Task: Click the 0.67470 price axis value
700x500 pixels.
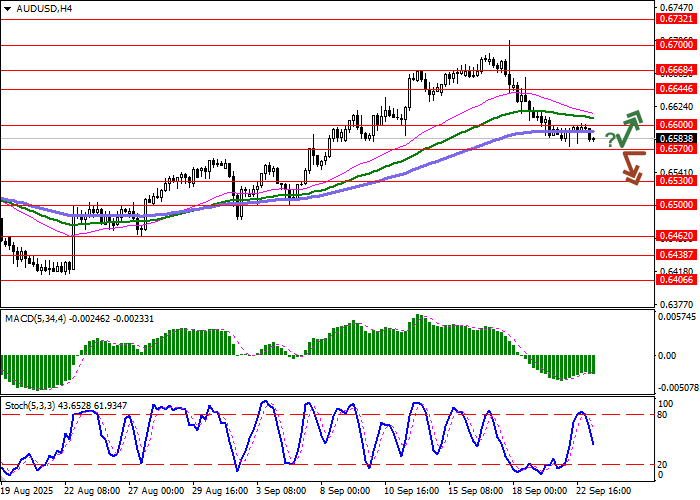Action: pyautogui.click(x=677, y=8)
